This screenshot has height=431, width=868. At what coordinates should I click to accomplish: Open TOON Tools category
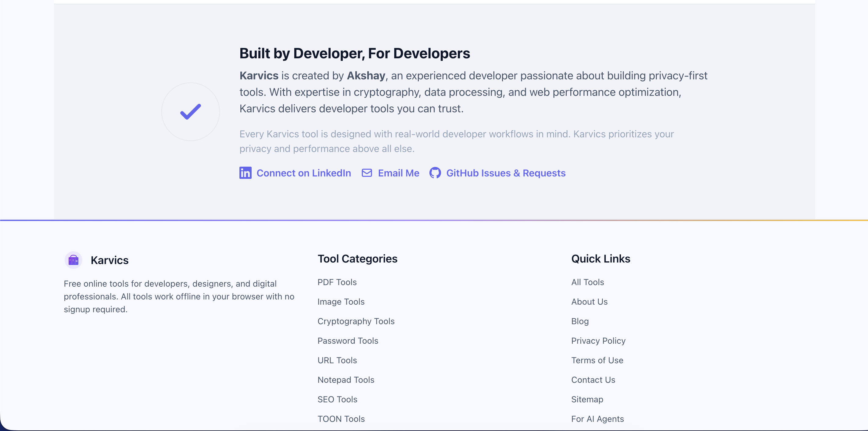pyautogui.click(x=341, y=419)
